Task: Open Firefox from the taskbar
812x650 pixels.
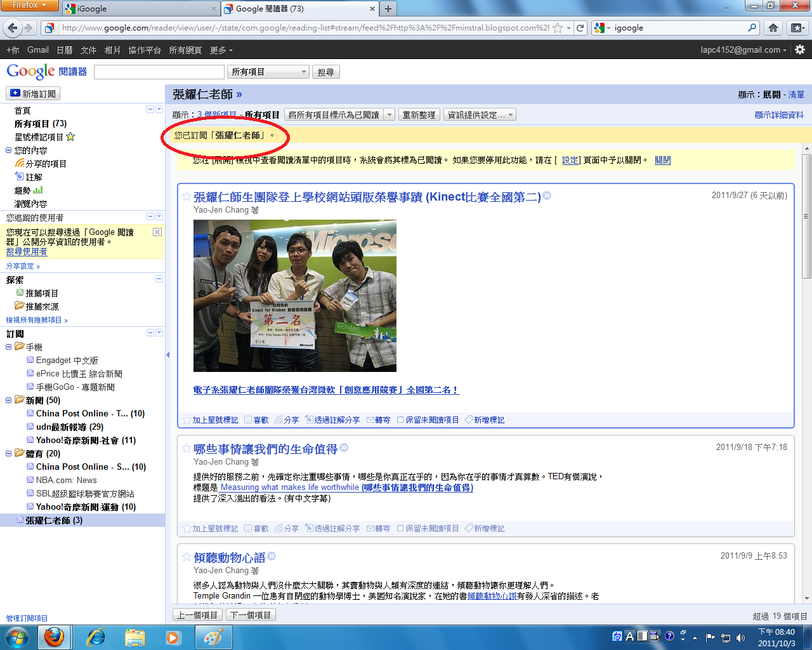Action: pos(54,637)
